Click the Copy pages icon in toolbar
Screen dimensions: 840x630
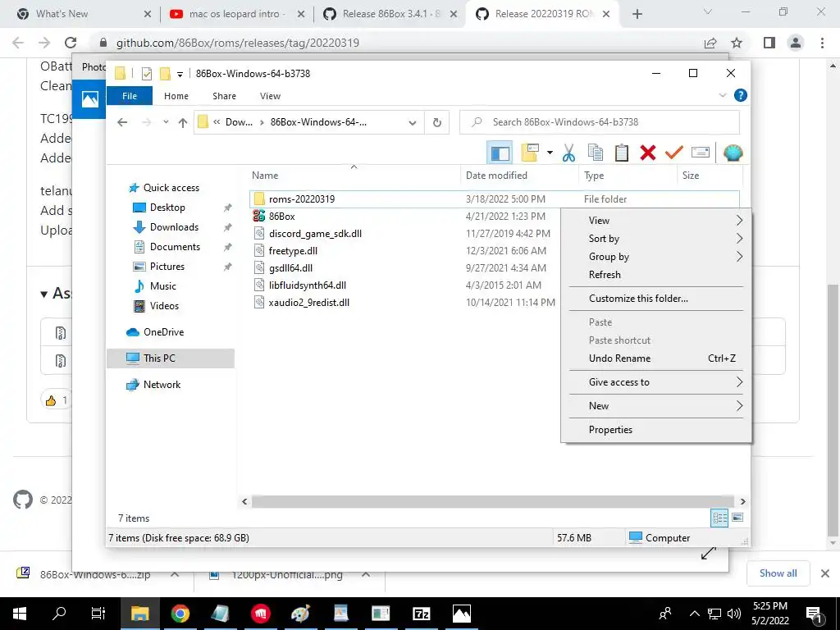[x=596, y=153]
